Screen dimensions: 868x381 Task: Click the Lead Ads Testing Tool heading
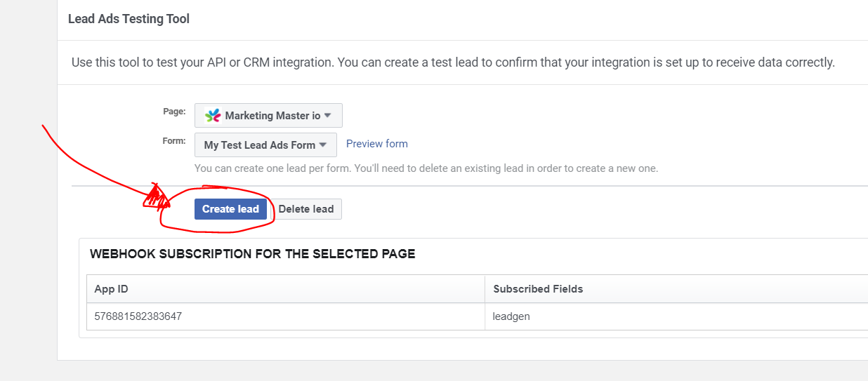coord(129,19)
